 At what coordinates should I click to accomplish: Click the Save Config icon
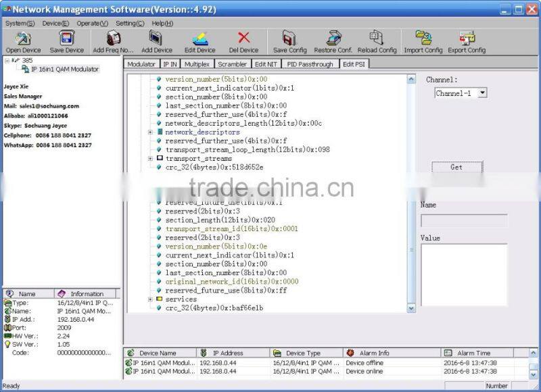(x=289, y=39)
